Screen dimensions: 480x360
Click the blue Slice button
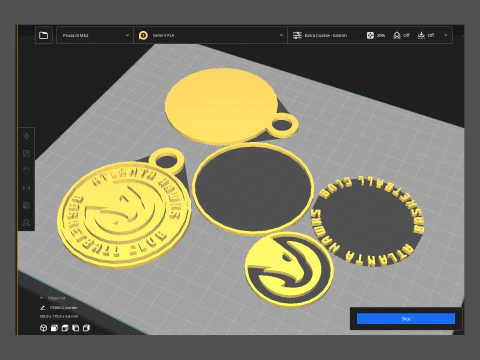click(x=406, y=319)
